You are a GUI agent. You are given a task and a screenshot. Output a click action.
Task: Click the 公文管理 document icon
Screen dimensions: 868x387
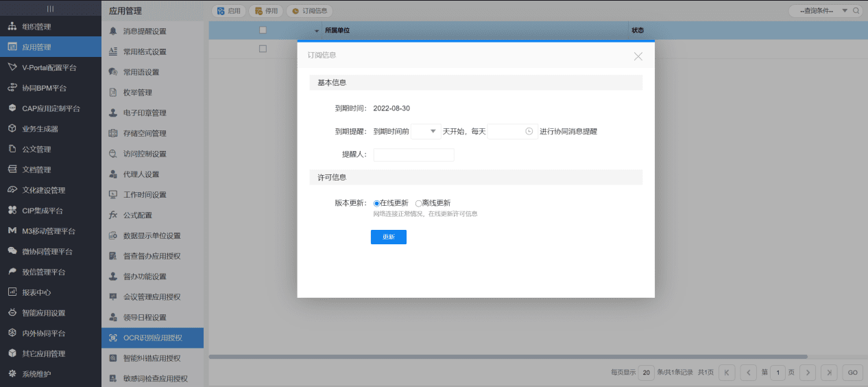pyautogui.click(x=12, y=149)
